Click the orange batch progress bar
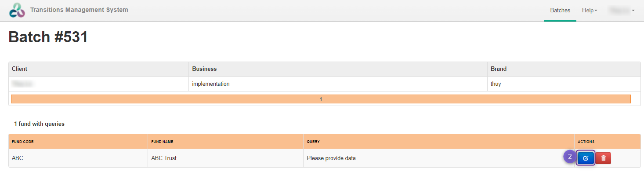Image resolution: width=644 pixels, height=172 pixels. click(321, 99)
